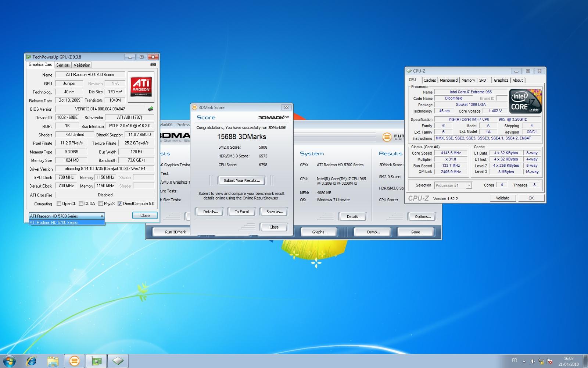Click the Multiplier x 31.0 value
The height and width of the screenshot is (368, 588).
click(x=451, y=159)
